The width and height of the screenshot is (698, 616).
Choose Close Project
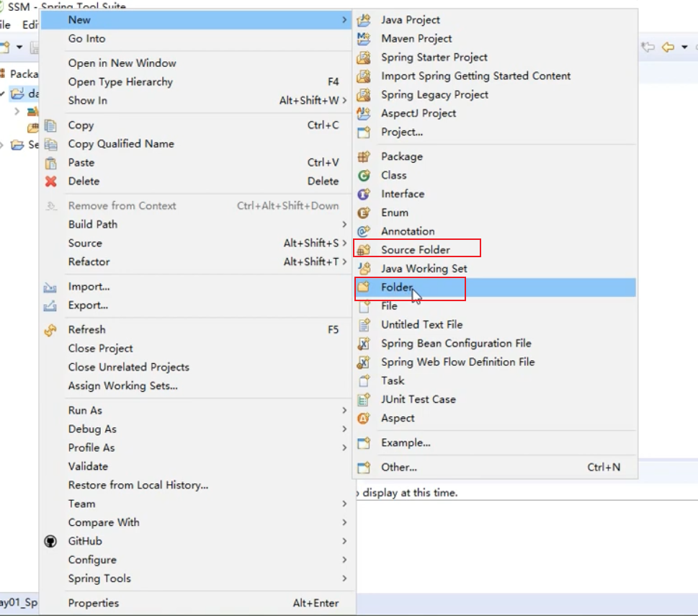pyautogui.click(x=195, y=349)
